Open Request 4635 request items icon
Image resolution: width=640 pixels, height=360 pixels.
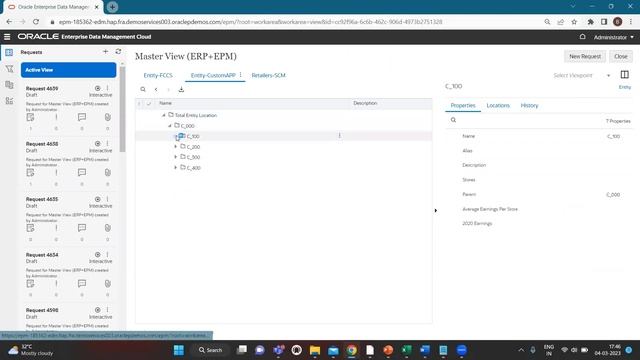[x=30, y=228]
